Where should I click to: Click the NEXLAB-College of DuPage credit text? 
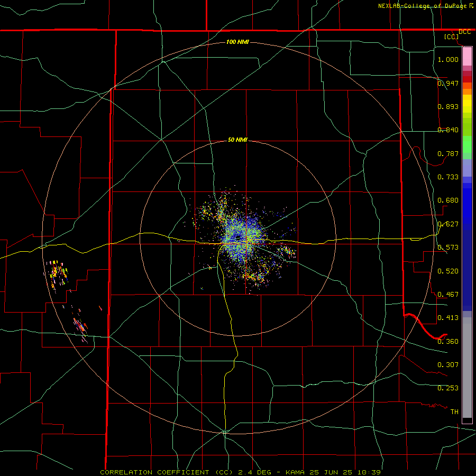click(x=423, y=6)
